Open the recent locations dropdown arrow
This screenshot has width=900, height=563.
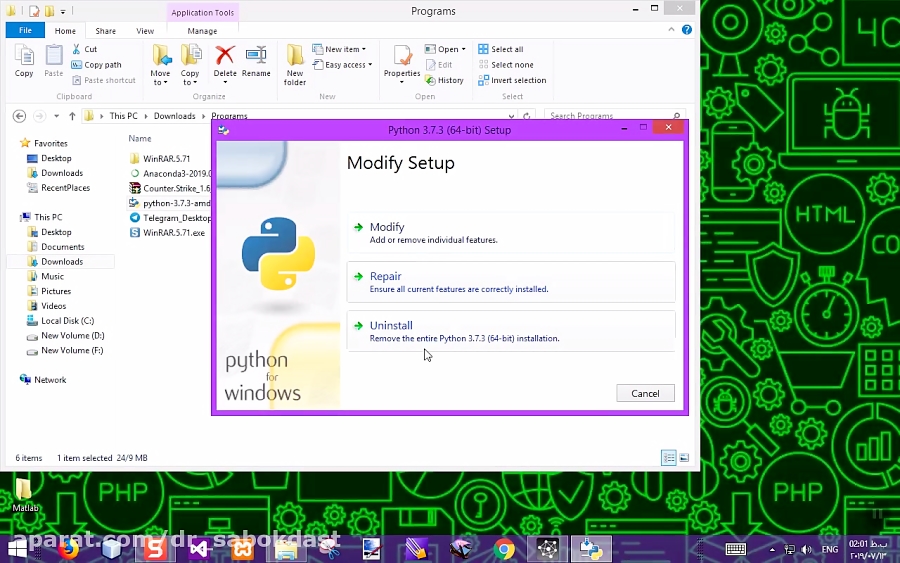click(x=56, y=116)
